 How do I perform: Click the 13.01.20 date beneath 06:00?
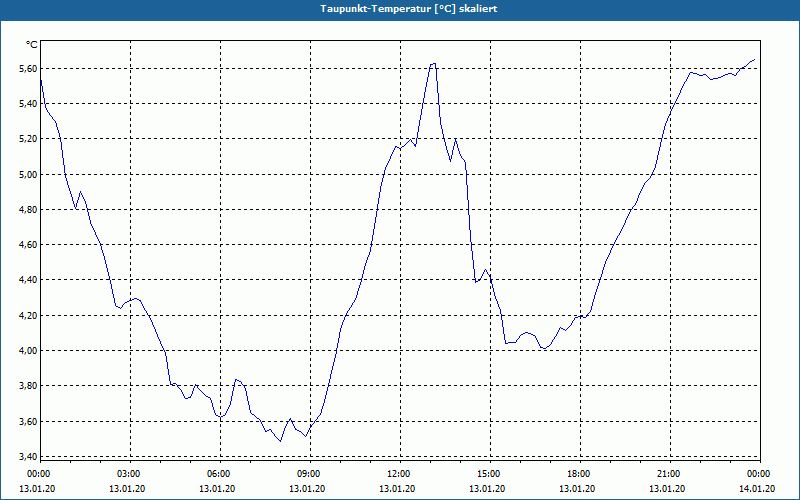[217, 489]
